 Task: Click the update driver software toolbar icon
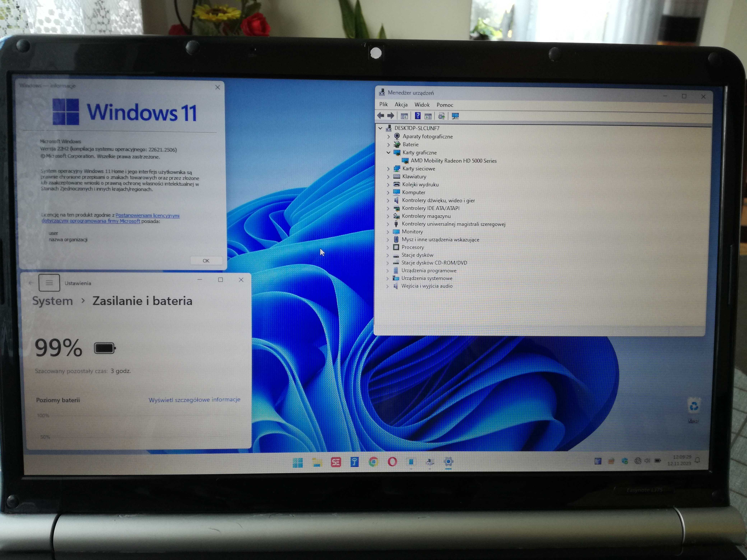pos(441,116)
